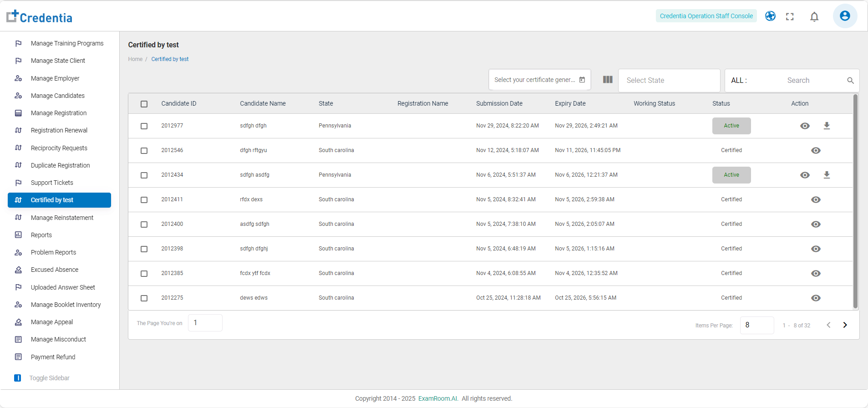Open Payment Refund
The width and height of the screenshot is (868, 408).
click(x=59, y=357)
